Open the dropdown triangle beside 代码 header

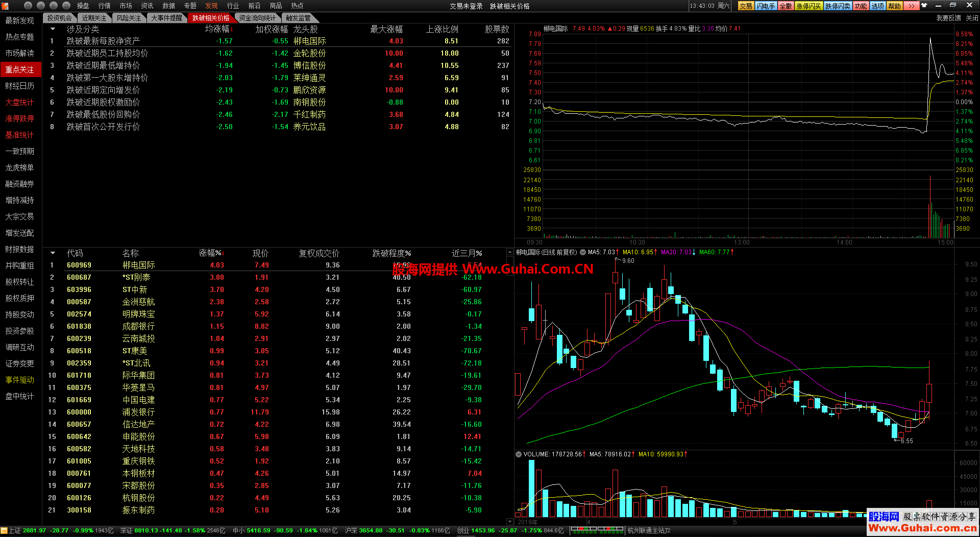click(x=53, y=253)
